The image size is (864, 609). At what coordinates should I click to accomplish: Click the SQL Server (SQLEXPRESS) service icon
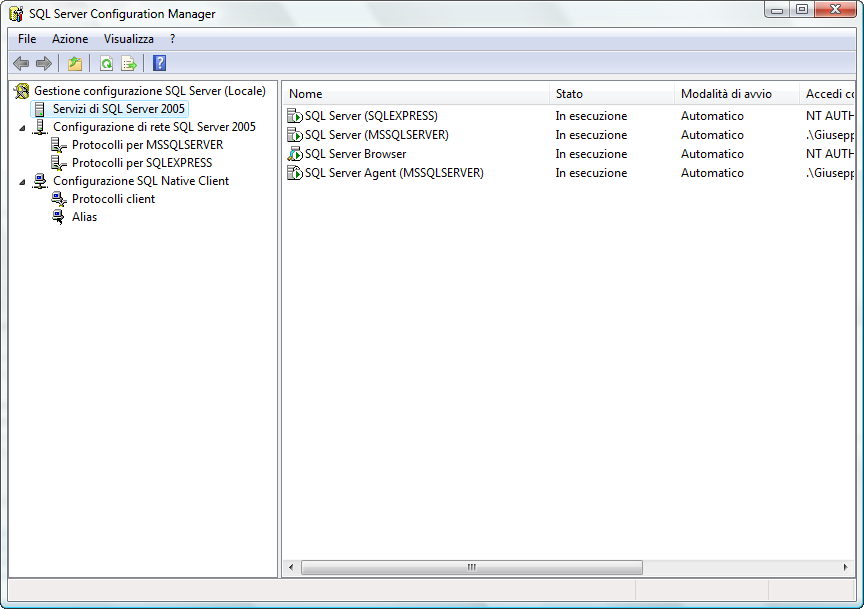point(295,116)
